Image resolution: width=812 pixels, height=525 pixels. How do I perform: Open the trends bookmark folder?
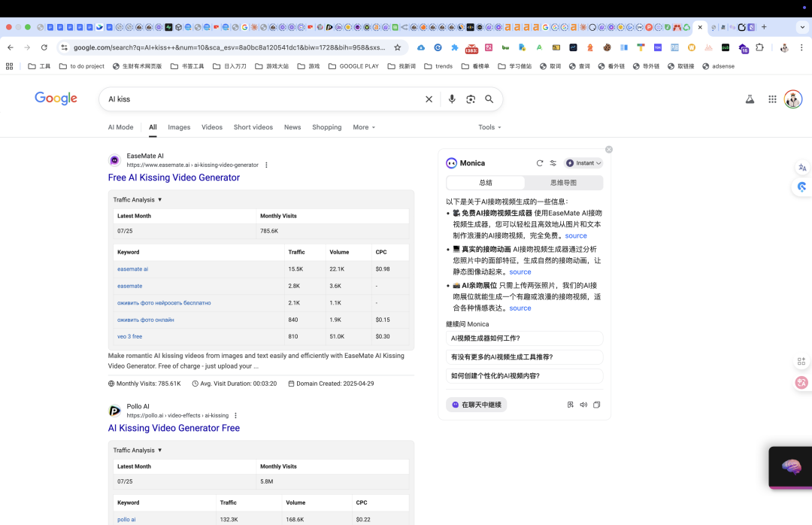(438, 66)
